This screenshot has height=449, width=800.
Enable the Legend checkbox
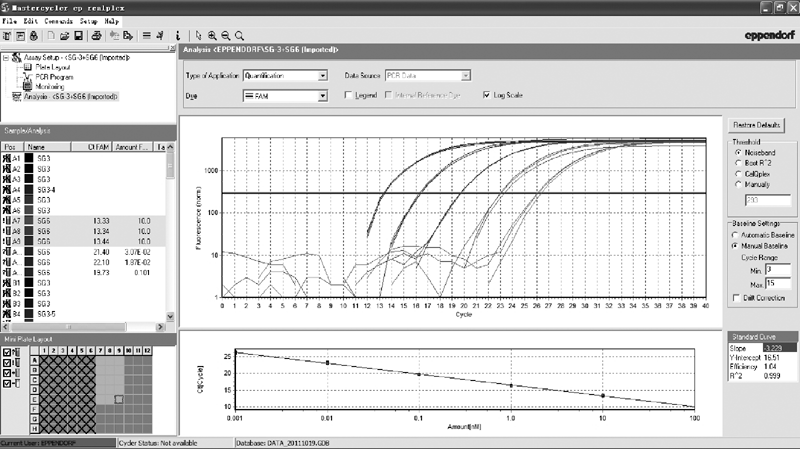[348, 95]
